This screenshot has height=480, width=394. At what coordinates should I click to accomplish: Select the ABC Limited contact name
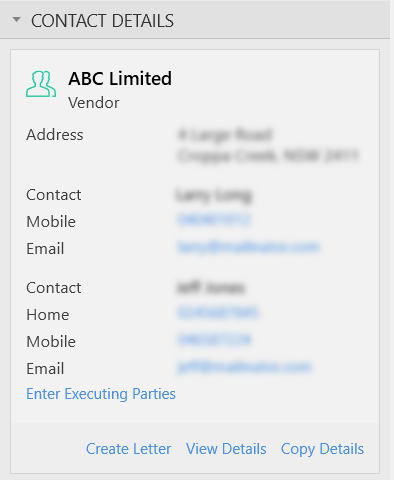[120, 79]
